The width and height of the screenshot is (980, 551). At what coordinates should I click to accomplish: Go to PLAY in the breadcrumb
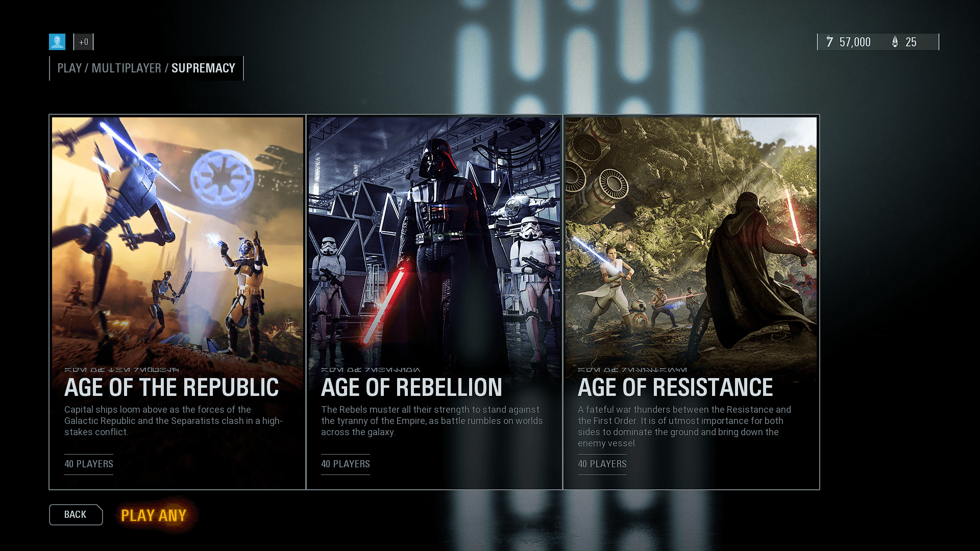tap(69, 68)
